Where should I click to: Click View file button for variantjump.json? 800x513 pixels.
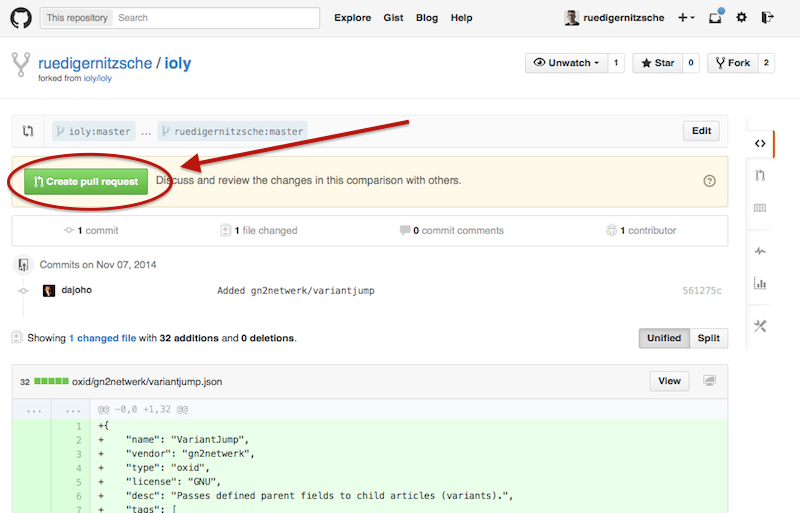point(669,381)
